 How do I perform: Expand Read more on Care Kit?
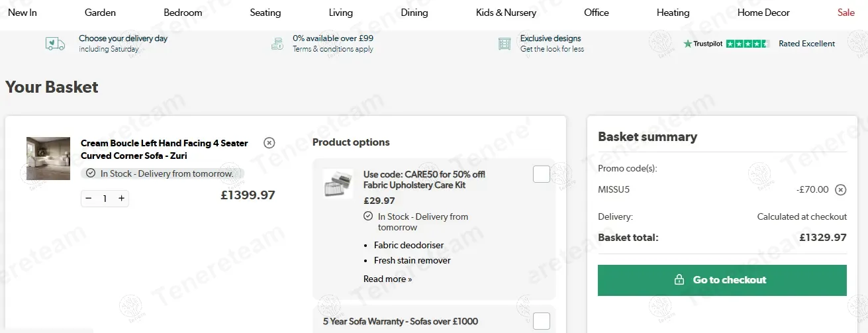pos(387,279)
